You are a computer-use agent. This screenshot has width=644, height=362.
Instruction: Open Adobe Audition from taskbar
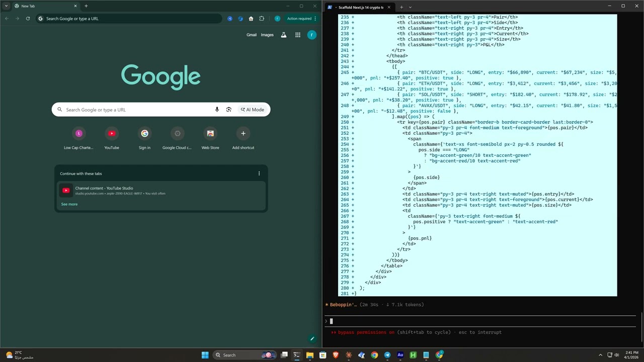400,355
